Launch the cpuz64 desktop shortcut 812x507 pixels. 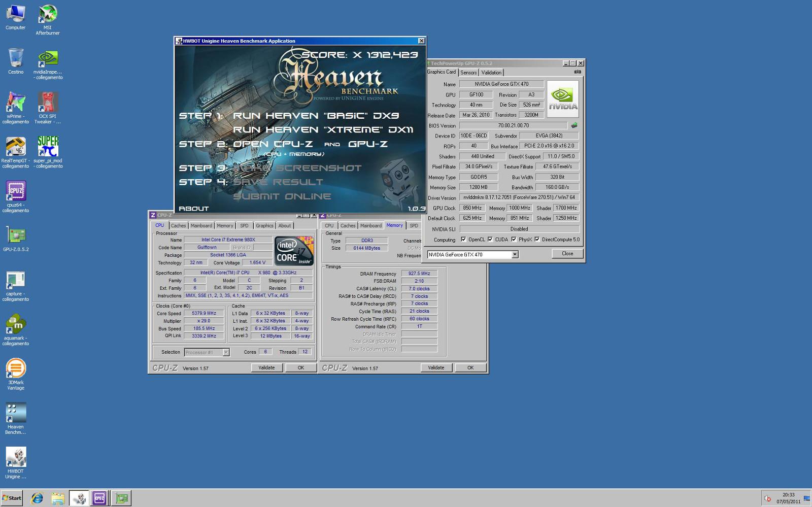[x=16, y=197]
